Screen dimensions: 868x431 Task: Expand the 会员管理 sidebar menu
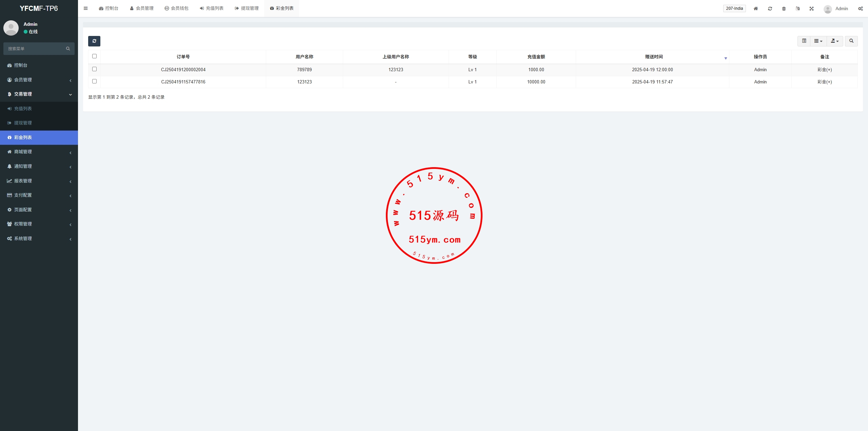[39, 80]
